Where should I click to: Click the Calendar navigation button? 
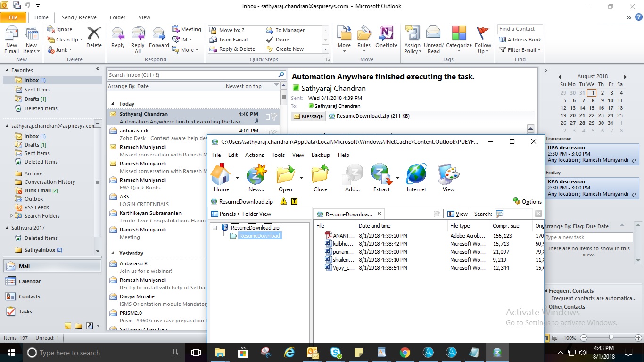(29, 281)
